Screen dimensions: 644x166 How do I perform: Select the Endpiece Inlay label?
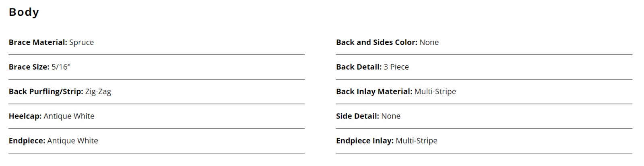365,141
